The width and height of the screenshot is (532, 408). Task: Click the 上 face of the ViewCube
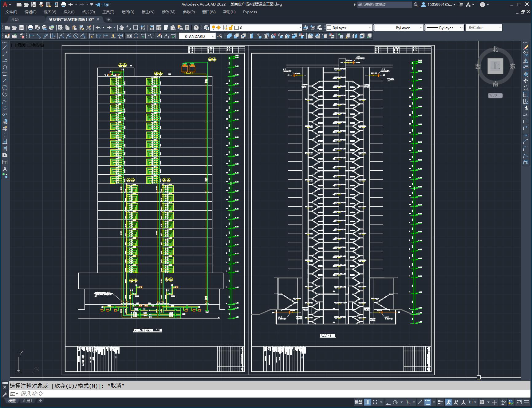[495, 66]
